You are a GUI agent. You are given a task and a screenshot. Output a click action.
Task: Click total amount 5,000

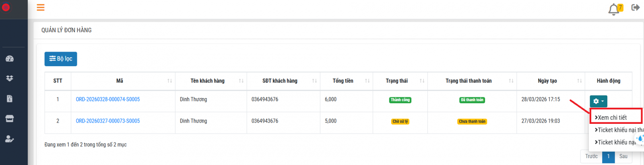point(330,121)
